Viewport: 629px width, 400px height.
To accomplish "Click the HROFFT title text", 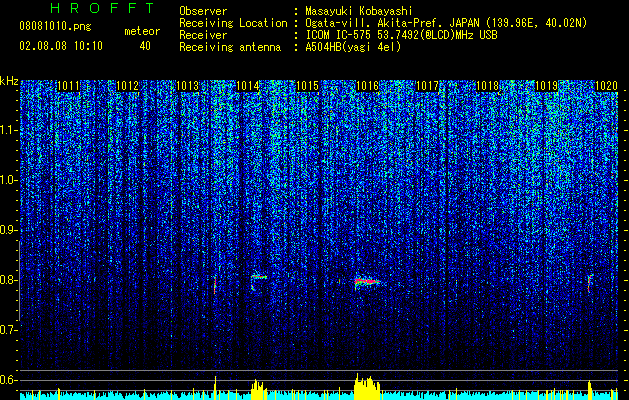I will 102,8.
